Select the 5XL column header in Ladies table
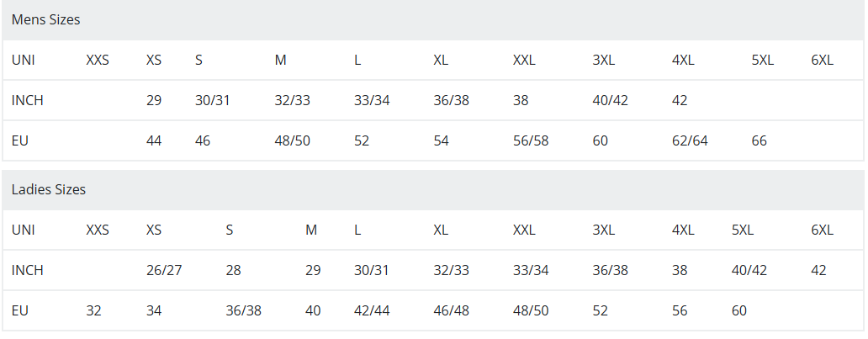The image size is (868, 339). point(743,230)
